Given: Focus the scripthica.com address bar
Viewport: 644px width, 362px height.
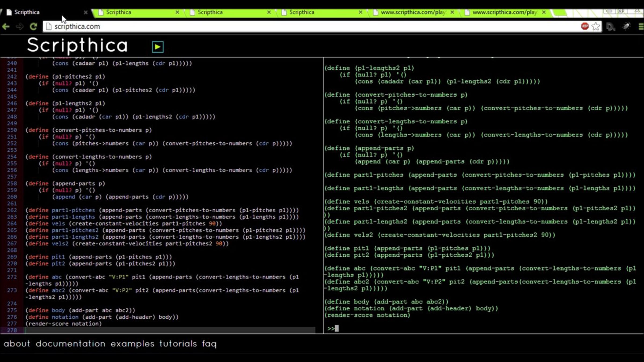Looking at the screenshot, I should point(322,26).
